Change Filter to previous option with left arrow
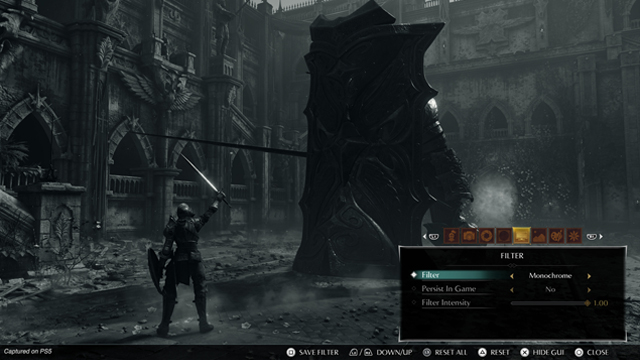The image size is (640, 360). pos(512,276)
